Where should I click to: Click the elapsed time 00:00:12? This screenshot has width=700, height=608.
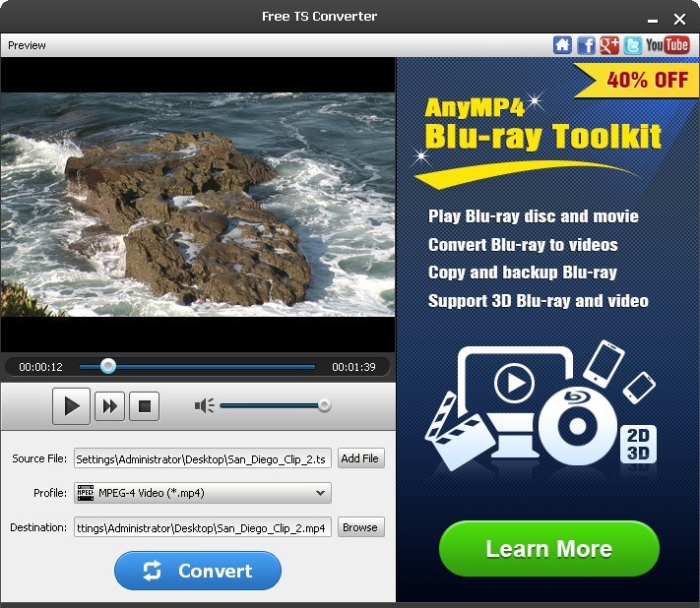[x=40, y=367]
